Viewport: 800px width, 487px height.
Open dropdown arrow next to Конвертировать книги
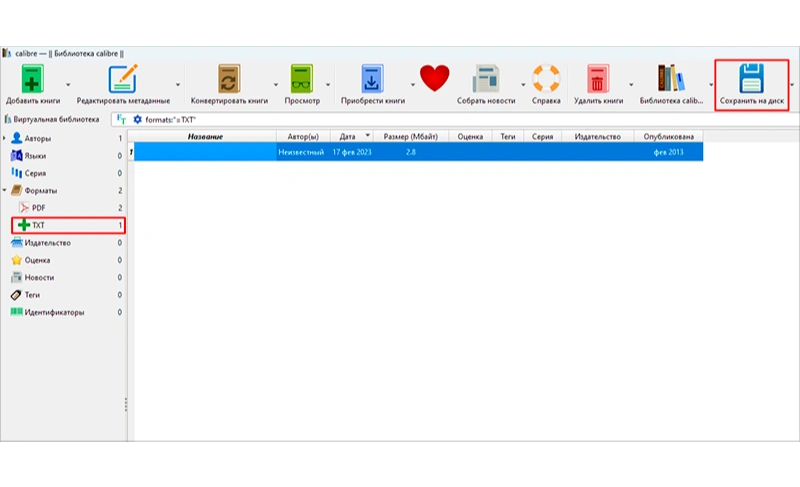pos(276,85)
